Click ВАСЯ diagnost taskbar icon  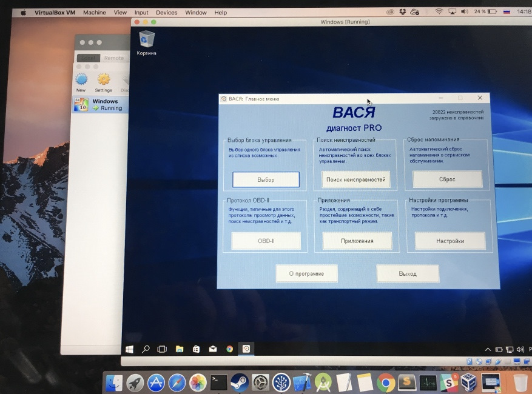coord(246,349)
